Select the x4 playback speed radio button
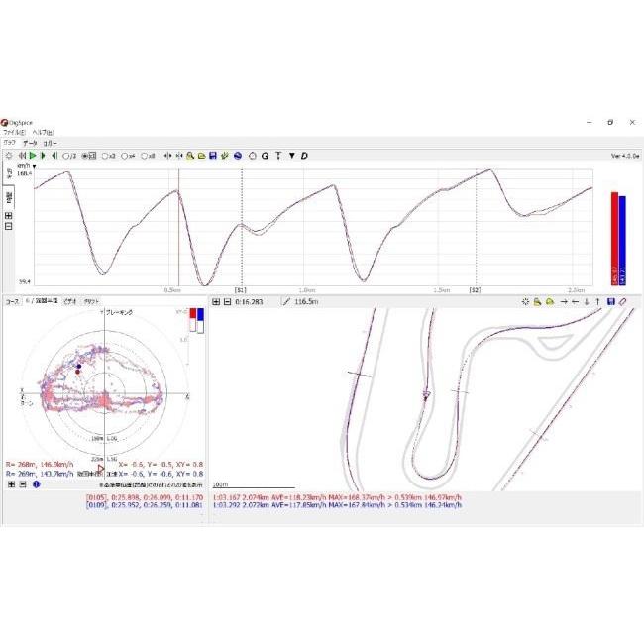The width and height of the screenshot is (644, 644). [125, 156]
